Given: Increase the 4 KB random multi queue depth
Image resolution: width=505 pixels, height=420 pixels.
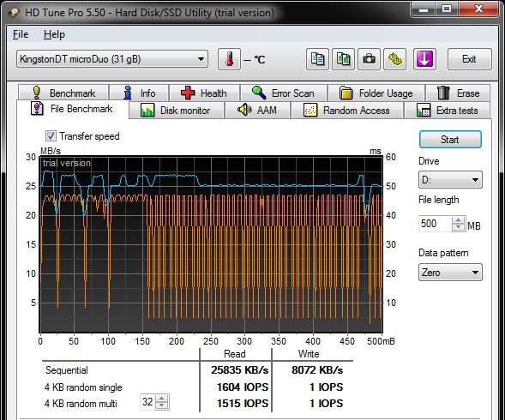Looking at the screenshot, I should (162, 399).
